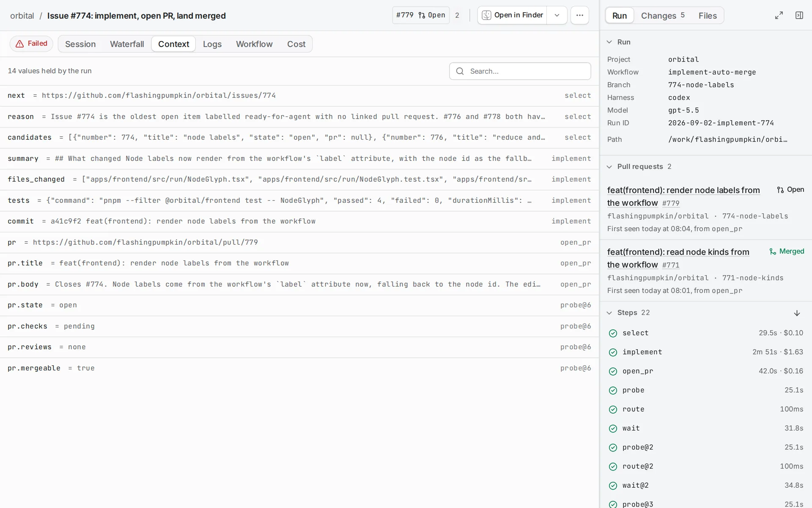Collapse the Pull requests section
812x508 pixels.
click(x=609, y=167)
